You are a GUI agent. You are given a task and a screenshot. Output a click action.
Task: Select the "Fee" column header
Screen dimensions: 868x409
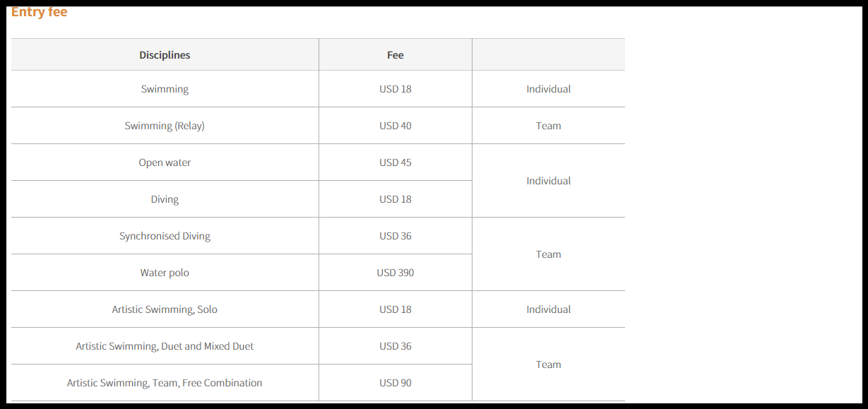point(396,55)
